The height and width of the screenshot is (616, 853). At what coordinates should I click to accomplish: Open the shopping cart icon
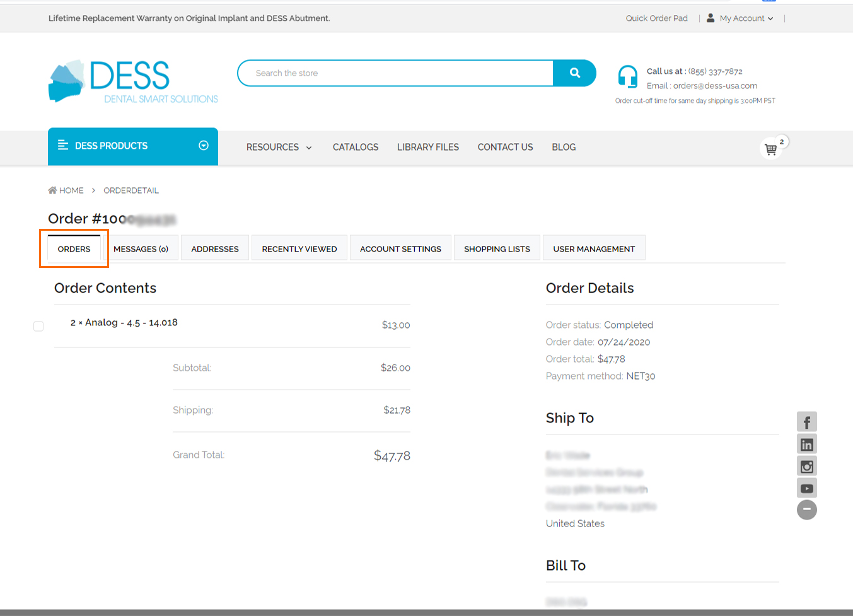pyautogui.click(x=770, y=149)
